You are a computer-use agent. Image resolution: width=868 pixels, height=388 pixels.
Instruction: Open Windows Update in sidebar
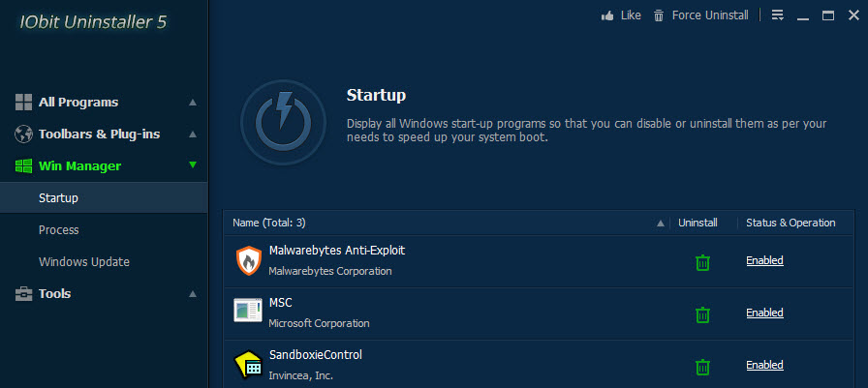tap(84, 262)
